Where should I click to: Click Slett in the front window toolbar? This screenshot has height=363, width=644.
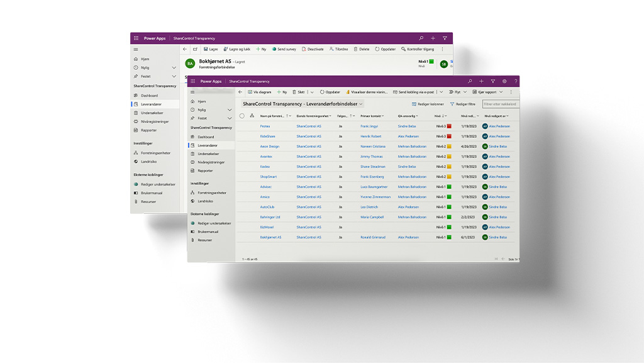tap(299, 92)
